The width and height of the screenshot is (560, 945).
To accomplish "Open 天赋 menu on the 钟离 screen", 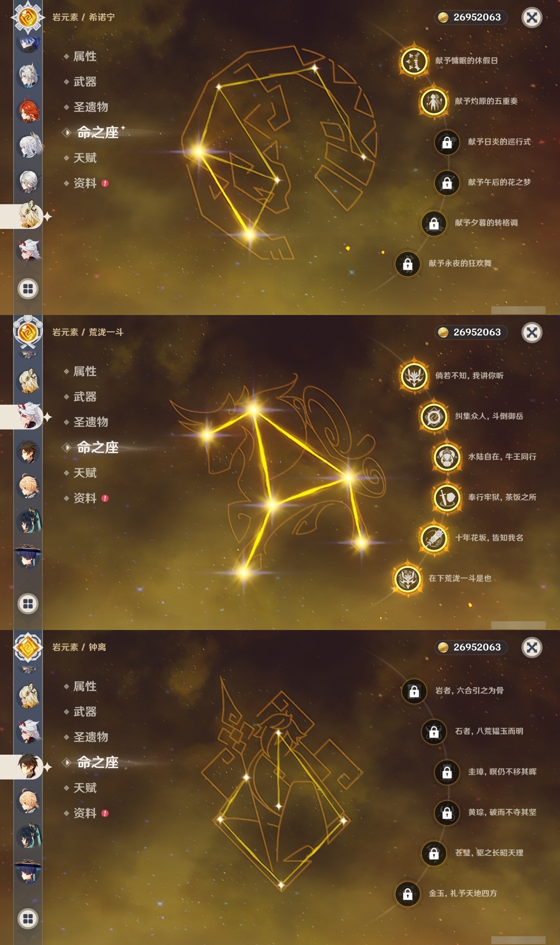I will point(85,788).
